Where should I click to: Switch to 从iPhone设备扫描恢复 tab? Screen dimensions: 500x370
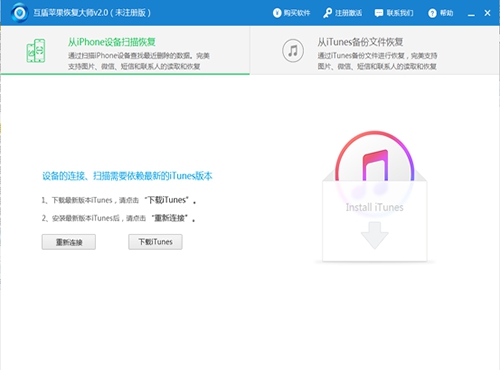(x=125, y=50)
